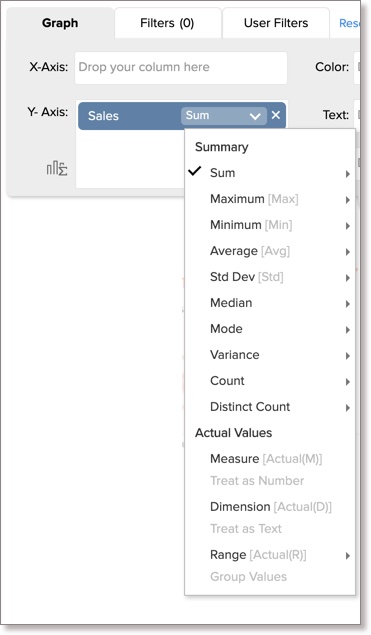
Task: Click the X-Axis column drop field
Action: (181, 68)
